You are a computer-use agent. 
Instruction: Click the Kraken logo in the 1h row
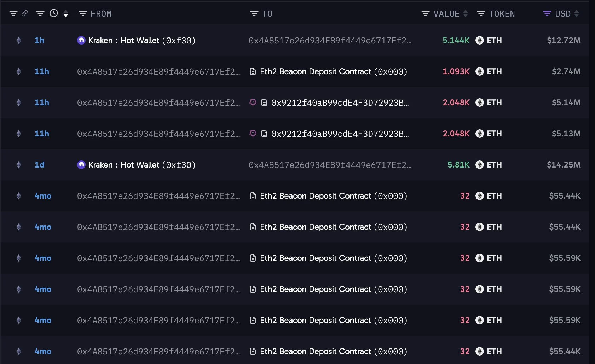tap(81, 40)
